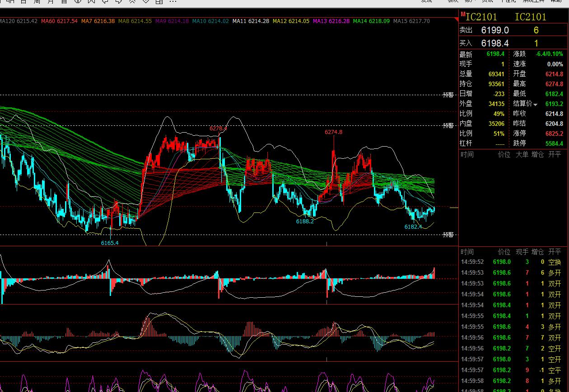
Task: Click the 6165.4 low price marker
Action: coord(110,243)
